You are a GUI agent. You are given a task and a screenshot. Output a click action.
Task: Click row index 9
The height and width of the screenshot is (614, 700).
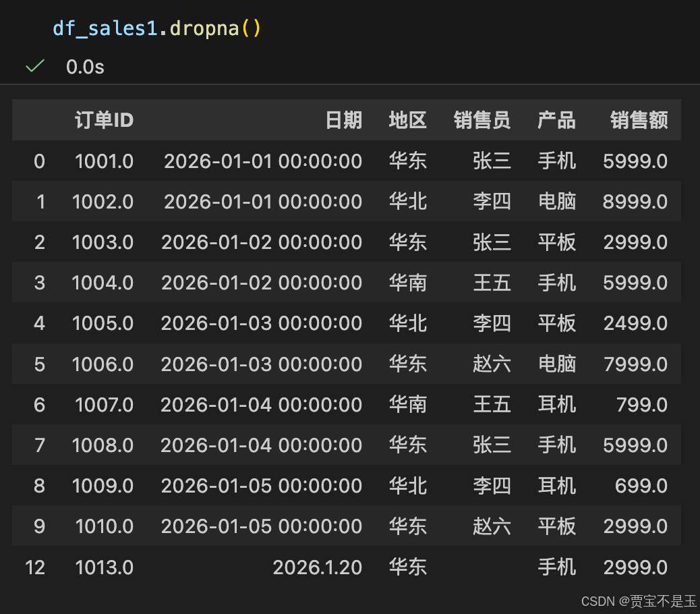39,526
